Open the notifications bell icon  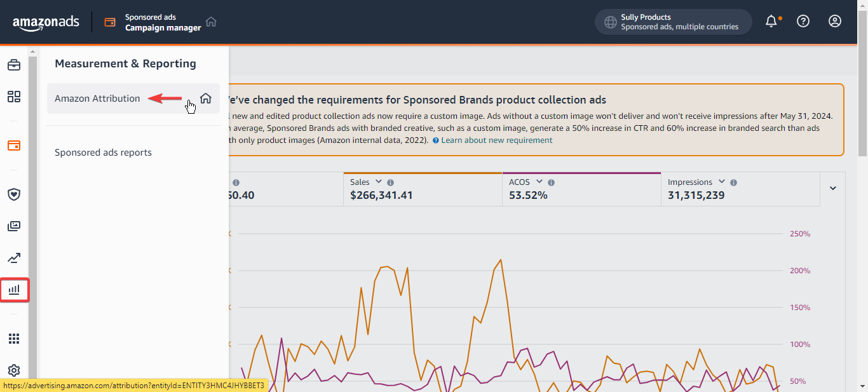(771, 21)
